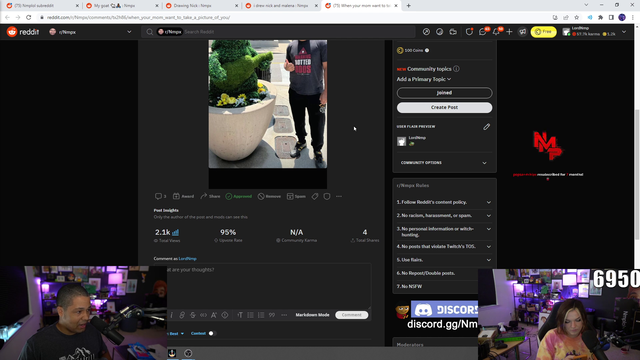640x360 pixels.
Task: Insert numbered list in comment editor
Action: point(261,315)
